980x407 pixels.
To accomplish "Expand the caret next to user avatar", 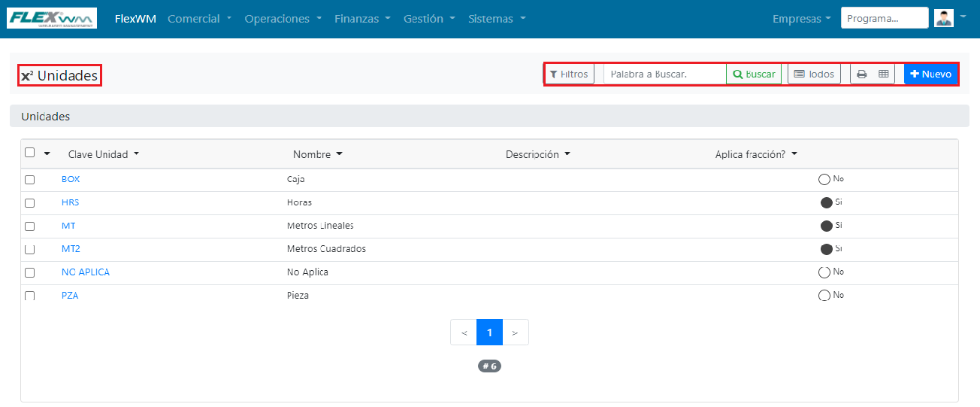I will (x=963, y=17).
